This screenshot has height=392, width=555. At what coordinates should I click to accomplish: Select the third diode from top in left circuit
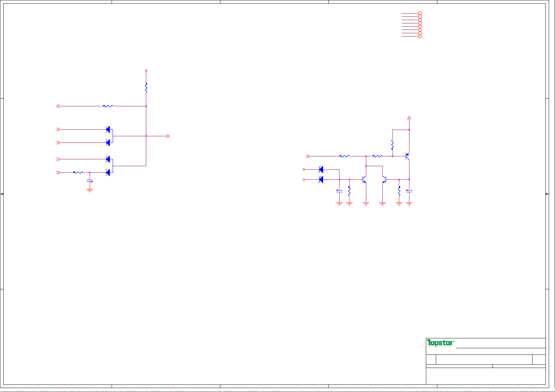pyautogui.click(x=108, y=159)
